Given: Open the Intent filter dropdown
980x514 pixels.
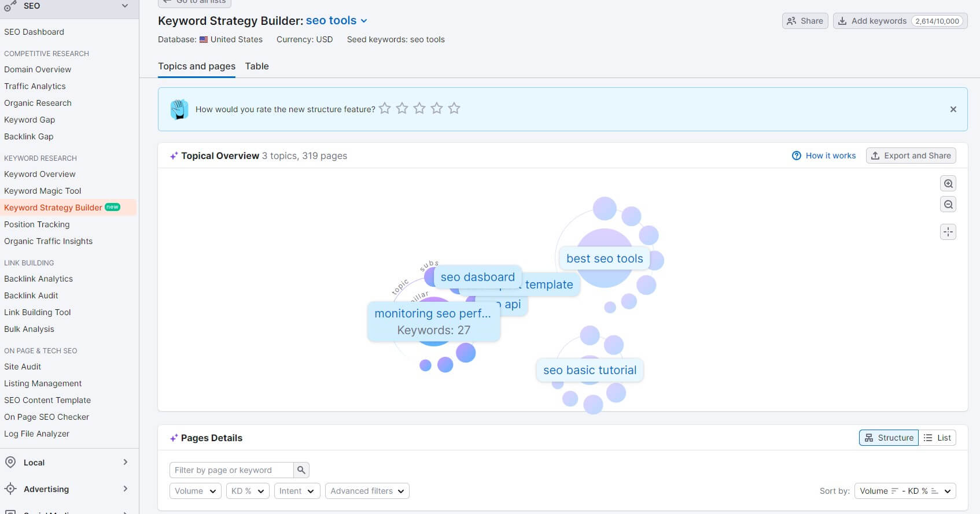Looking at the screenshot, I should click(x=297, y=491).
